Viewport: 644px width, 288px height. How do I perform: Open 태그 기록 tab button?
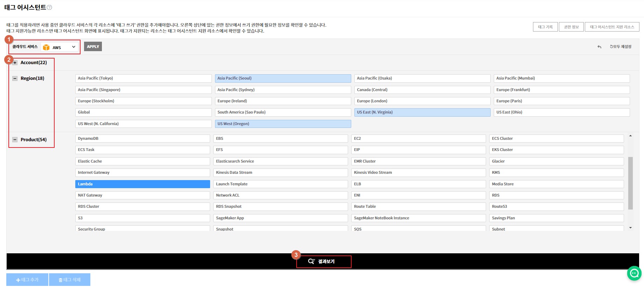tap(545, 27)
